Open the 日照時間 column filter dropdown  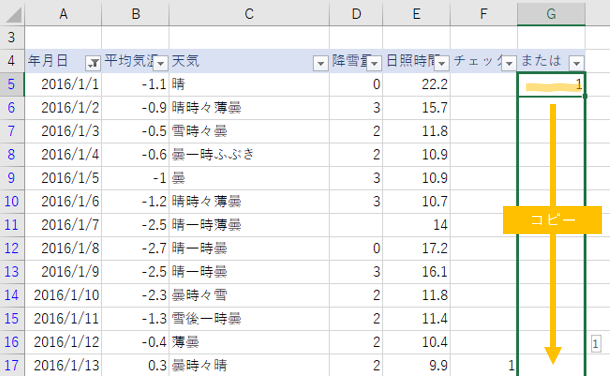(x=442, y=63)
